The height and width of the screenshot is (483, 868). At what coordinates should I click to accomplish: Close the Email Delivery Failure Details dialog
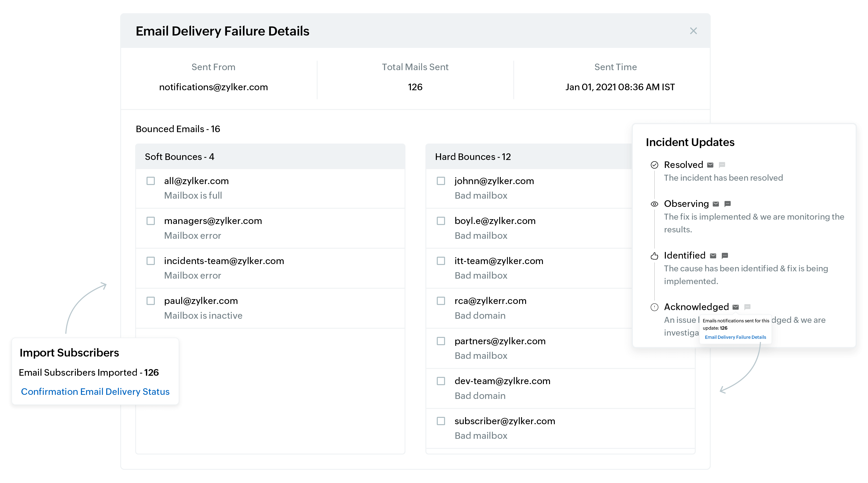click(x=693, y=31)
